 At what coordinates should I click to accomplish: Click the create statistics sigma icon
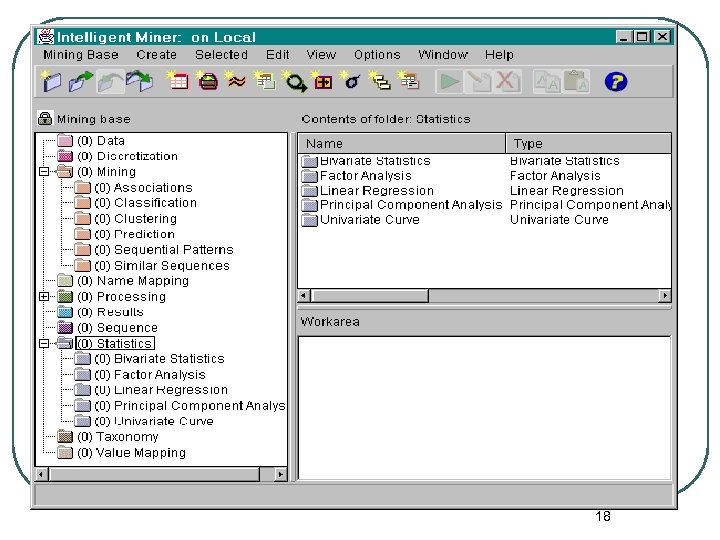click(x=351, y=82)
